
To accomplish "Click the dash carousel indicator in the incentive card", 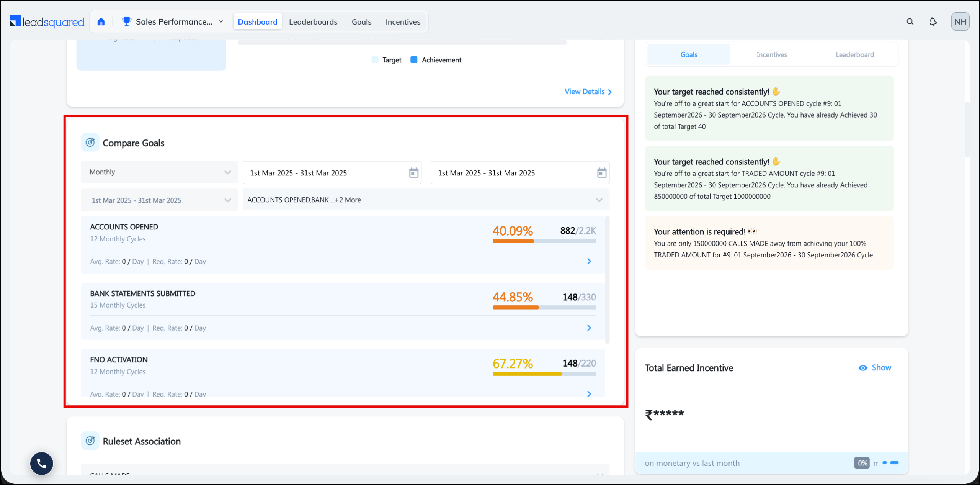I will coord(894,463).
